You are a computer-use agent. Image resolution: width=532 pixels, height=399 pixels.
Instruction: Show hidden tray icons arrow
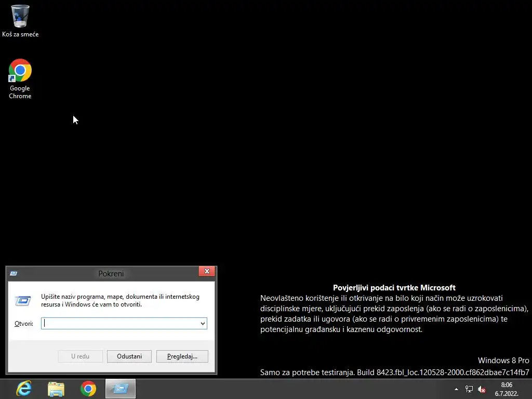coord(456,389)
